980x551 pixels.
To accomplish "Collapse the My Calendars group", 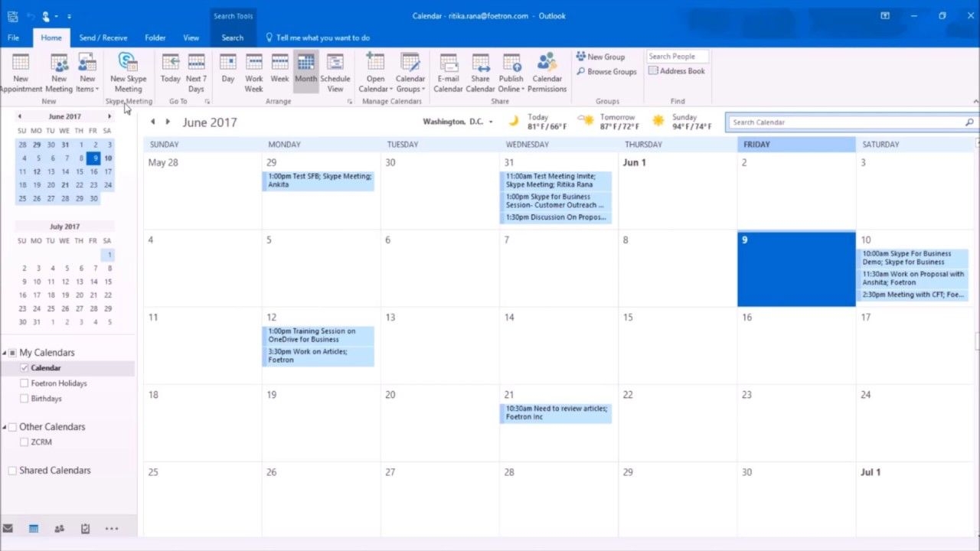I will tap(5, 353).
